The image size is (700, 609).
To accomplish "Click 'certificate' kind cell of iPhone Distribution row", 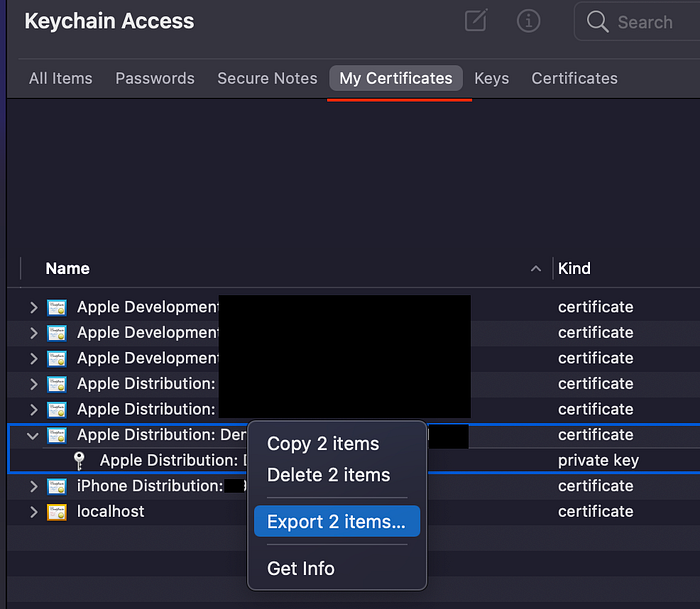I will [x=596, y=486].
